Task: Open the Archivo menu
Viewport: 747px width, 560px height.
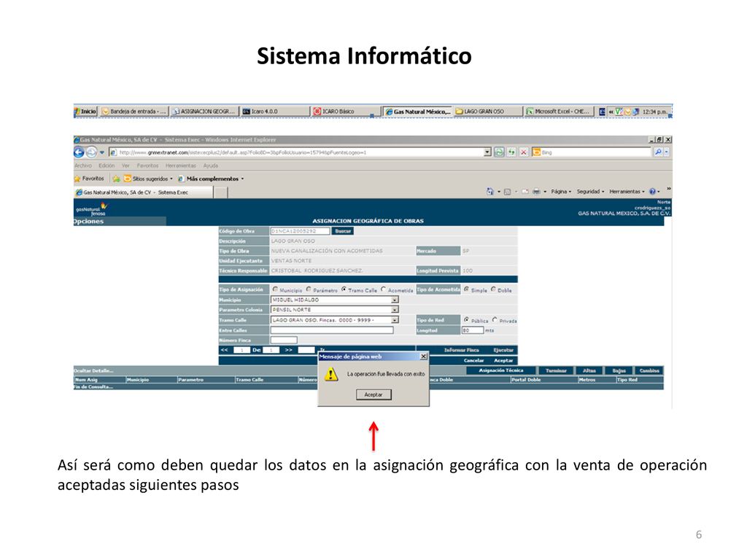Action: pyautogui.click(x=83, y=166)
